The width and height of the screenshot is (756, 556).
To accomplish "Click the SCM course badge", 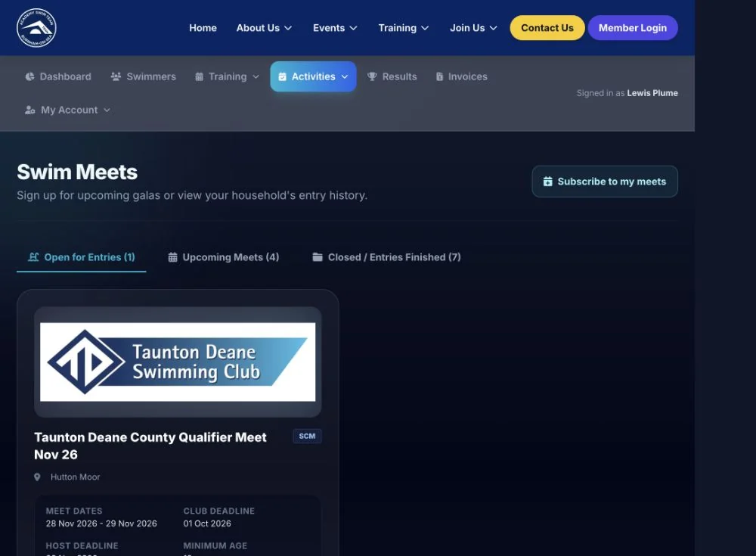I will 307,436.
